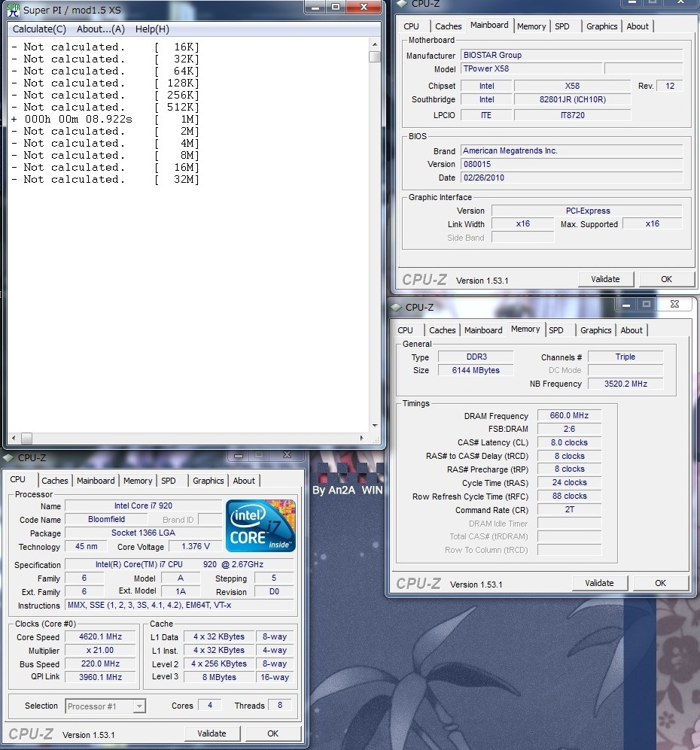The image size is (700, 750).
Task: Click the CAS# Latency value '8.0 clocks'
Action: (x=569, y=442)
